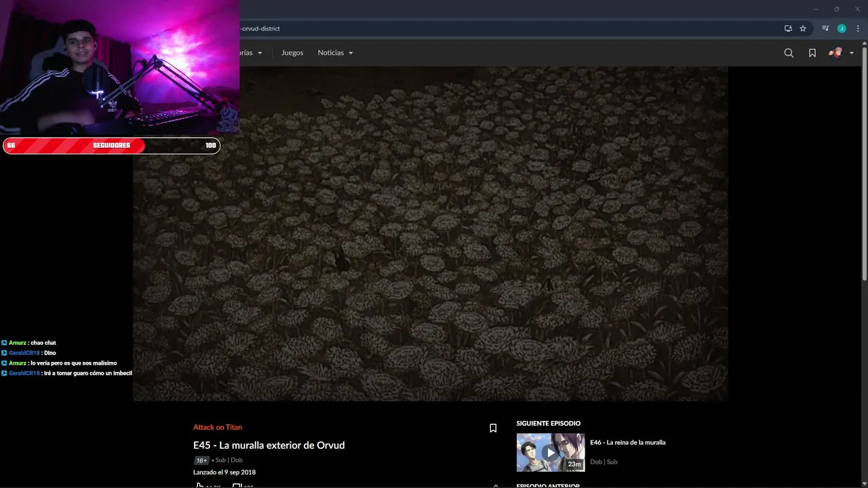Open the Crunchyroll search icon
The height and width of the screenshot is (488, 868).
(789, 53)
